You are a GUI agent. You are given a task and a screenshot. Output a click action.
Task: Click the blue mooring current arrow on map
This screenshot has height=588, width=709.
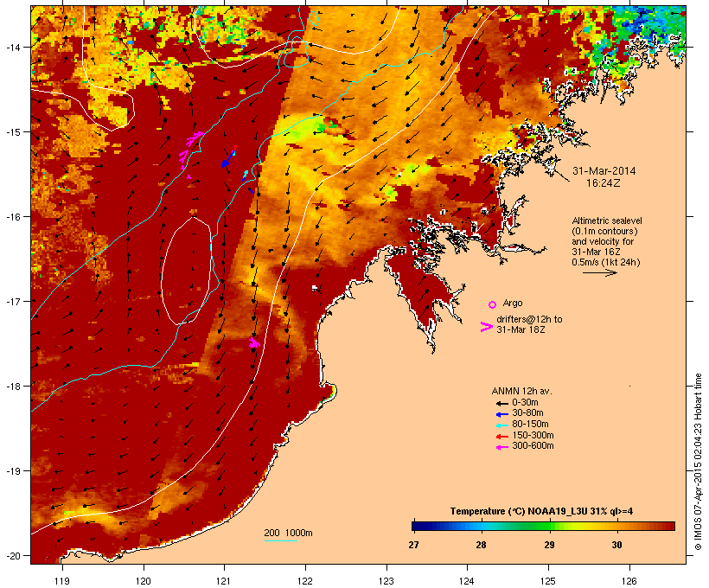pos(228,158)
